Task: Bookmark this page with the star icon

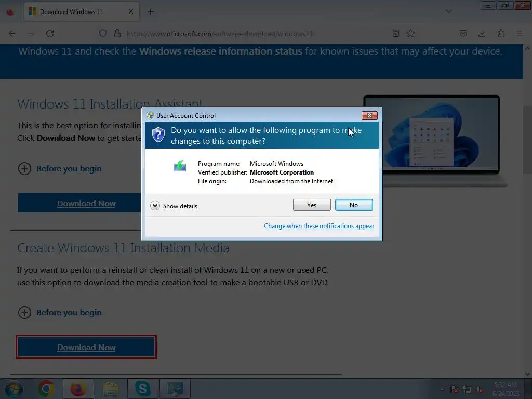Action: 410,33
